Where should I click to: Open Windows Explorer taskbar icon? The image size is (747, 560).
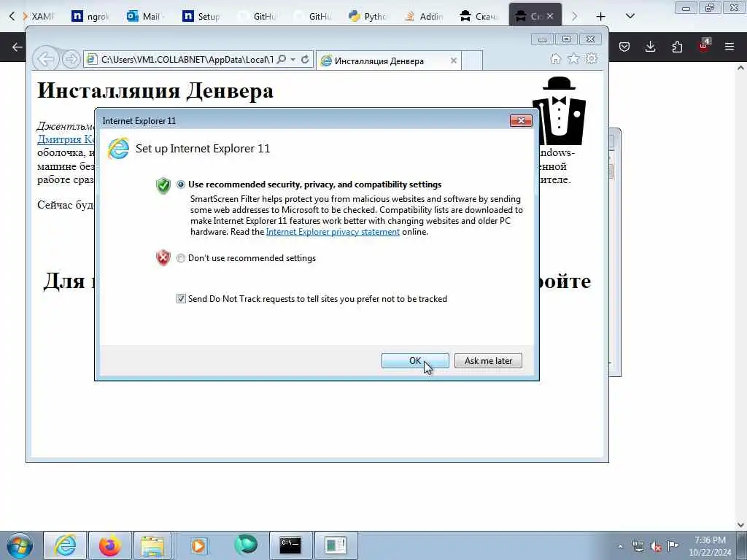tap(152, 545)
